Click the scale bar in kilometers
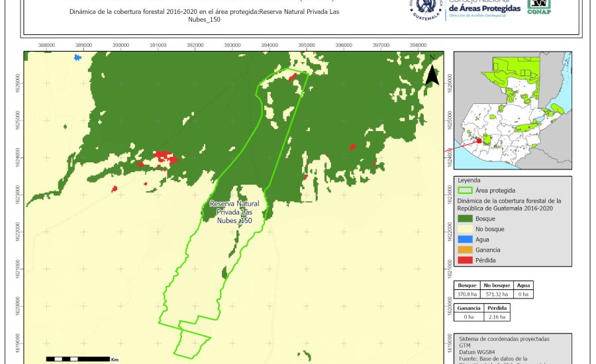 77,359
